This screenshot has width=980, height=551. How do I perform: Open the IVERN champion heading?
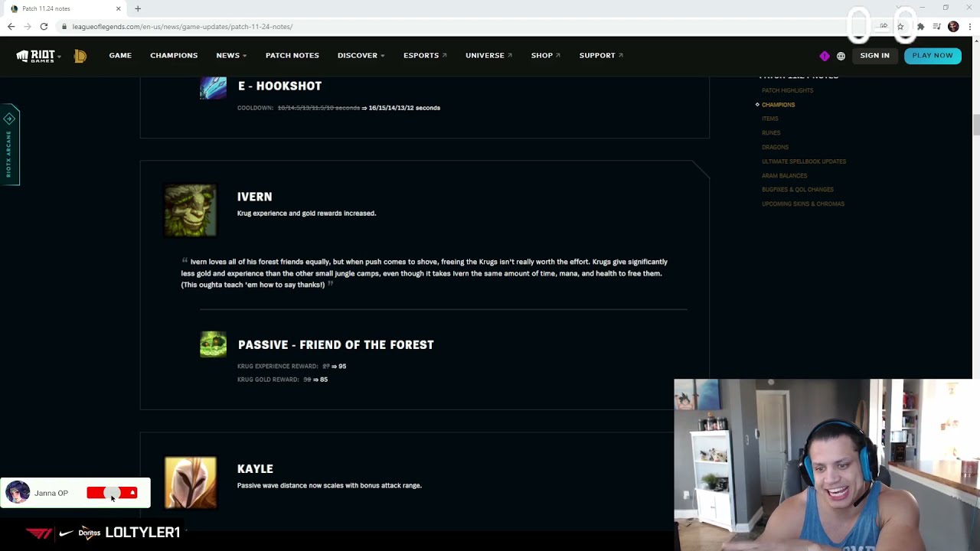click(254, 197)
